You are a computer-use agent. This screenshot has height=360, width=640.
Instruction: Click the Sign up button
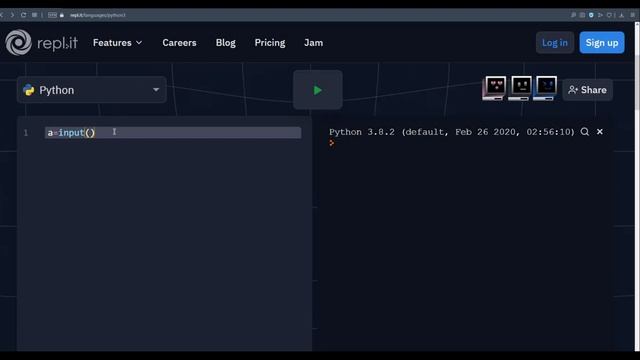click(x=602, y=42)
